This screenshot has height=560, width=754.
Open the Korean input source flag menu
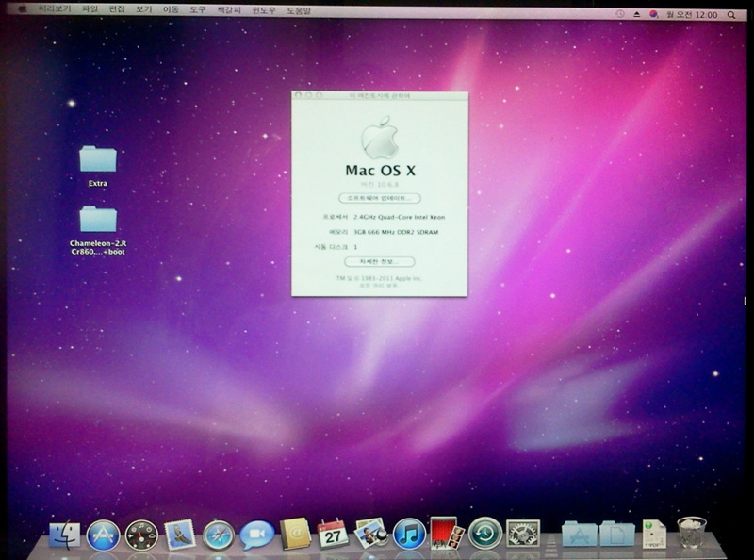pyautogui.click(x=653, y=15)
